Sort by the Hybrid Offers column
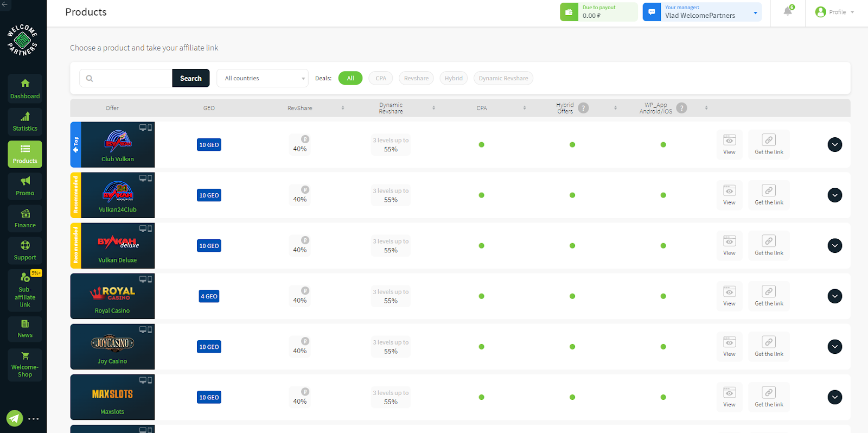The height and width of the screenshot is (433, 868). 615,108
